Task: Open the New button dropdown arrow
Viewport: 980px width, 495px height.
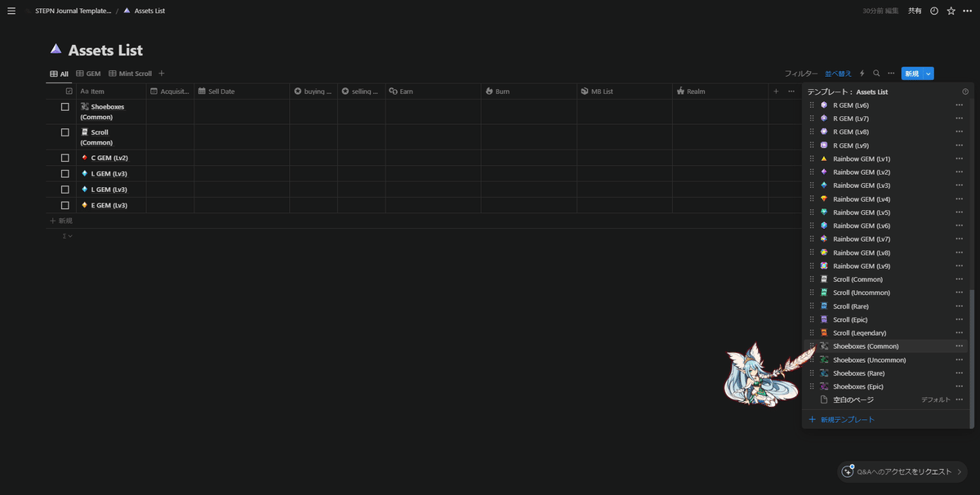Action: [x=929, y=74]
